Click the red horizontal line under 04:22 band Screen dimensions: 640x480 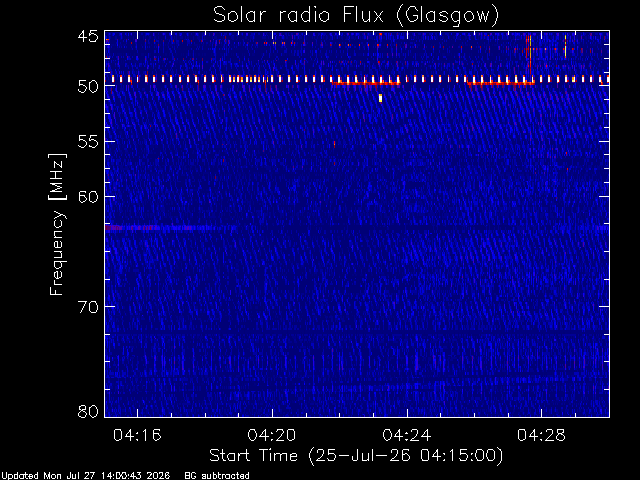coord(366,83)
